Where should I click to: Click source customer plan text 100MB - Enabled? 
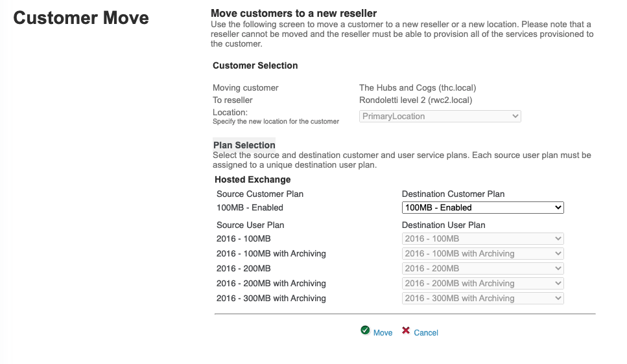click(x=250, y=208)
